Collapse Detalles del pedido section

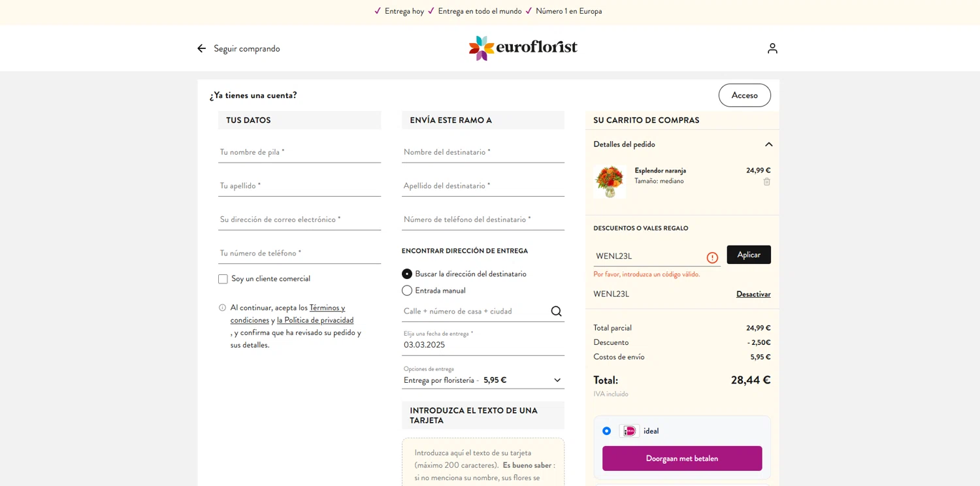click(768, 144)
